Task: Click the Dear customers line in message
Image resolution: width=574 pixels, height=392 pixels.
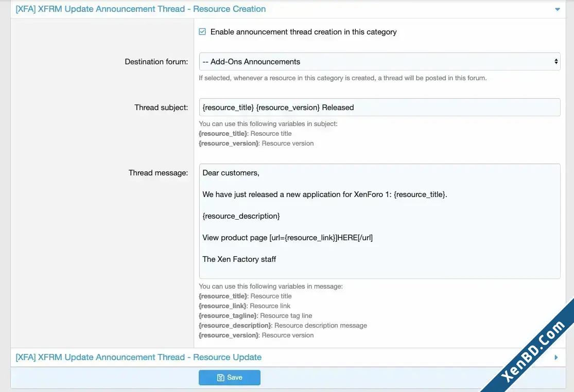Action: (231, 173)
